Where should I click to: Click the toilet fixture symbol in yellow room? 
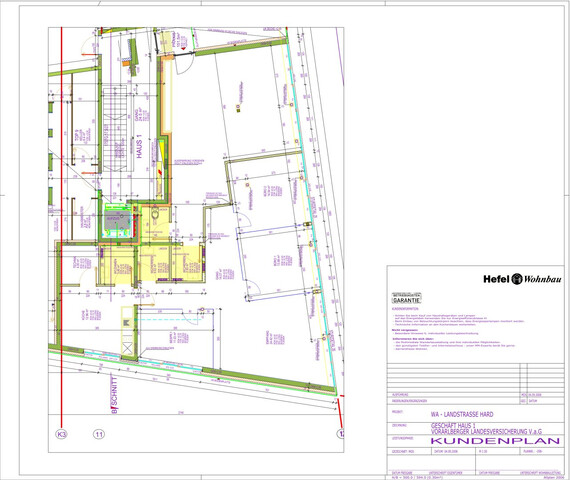(x=155, y=214)
